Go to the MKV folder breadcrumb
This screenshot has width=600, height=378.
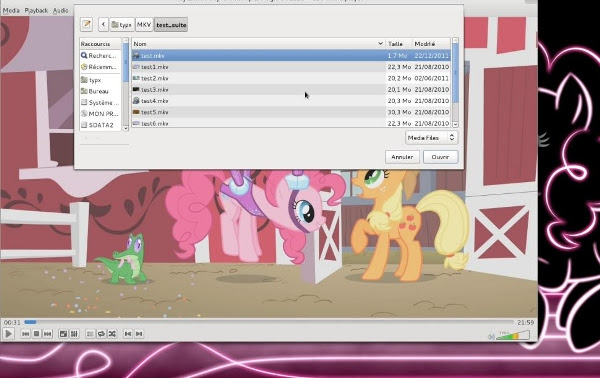(144, 24)
